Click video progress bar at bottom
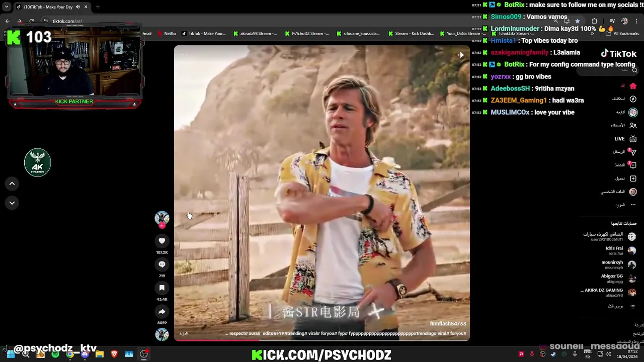The height and width of the screenshot is (362, 644). click(322, 341)
